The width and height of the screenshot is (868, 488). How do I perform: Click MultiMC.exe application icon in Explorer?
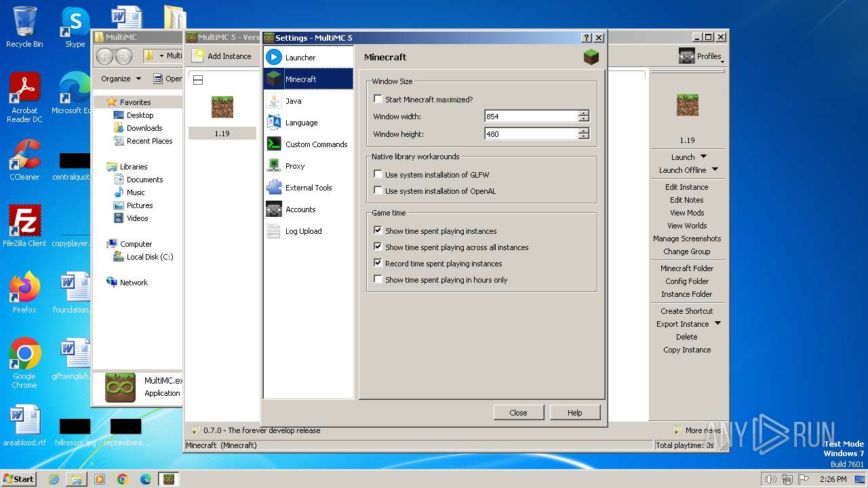tap(120, 387)
